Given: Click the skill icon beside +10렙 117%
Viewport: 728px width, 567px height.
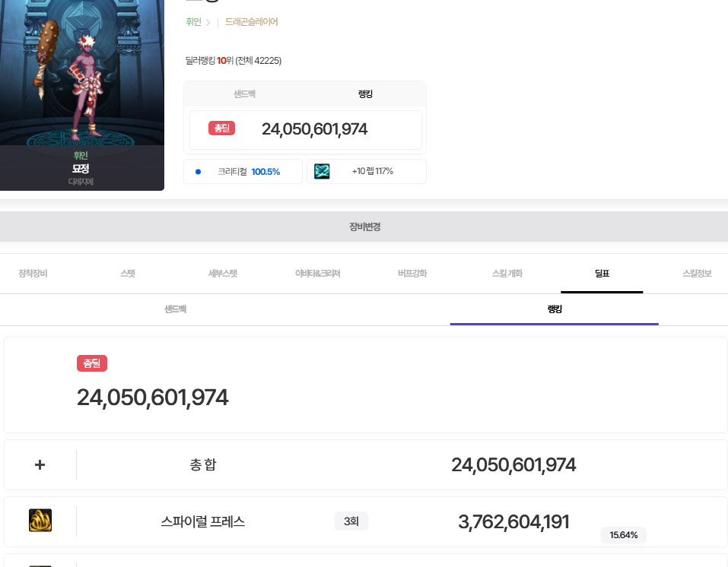Looking at the screenshot, I should (322, 171).
